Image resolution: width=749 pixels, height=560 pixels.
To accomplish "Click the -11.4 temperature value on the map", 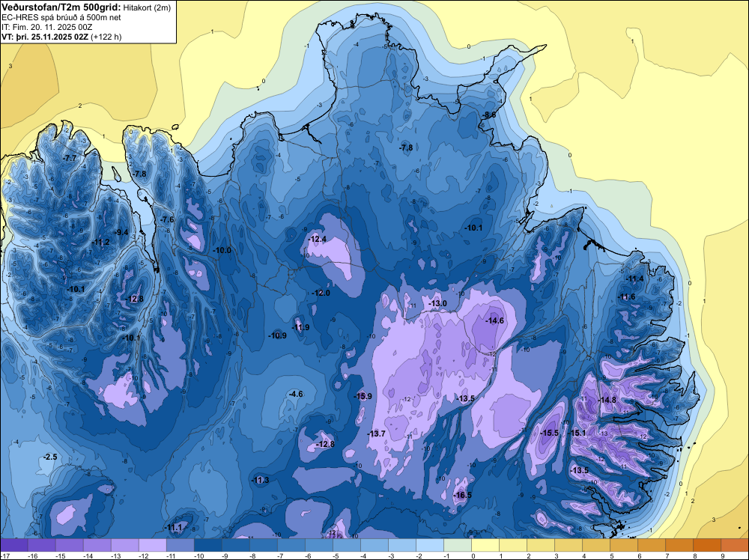I will 634,279.
